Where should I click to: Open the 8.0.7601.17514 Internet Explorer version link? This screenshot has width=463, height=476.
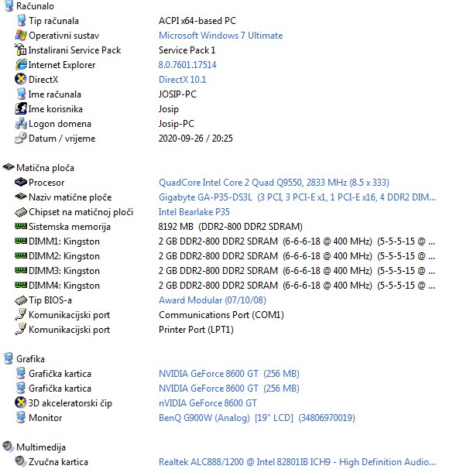[x=187, y=65]
